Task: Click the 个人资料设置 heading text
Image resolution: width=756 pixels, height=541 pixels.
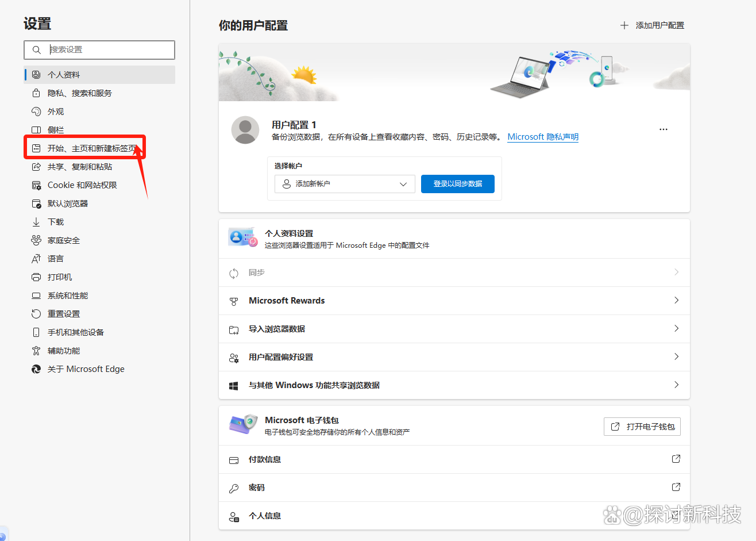Action: 289,233
